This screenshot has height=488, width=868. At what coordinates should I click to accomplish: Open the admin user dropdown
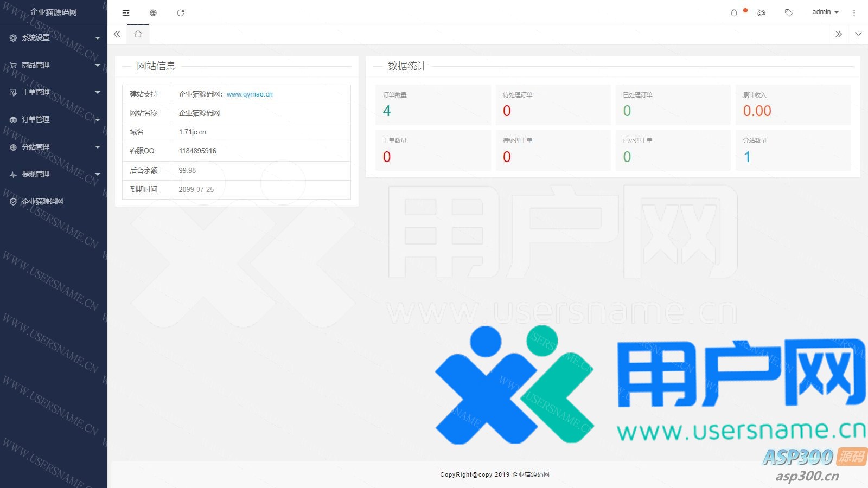click(825, 12)
